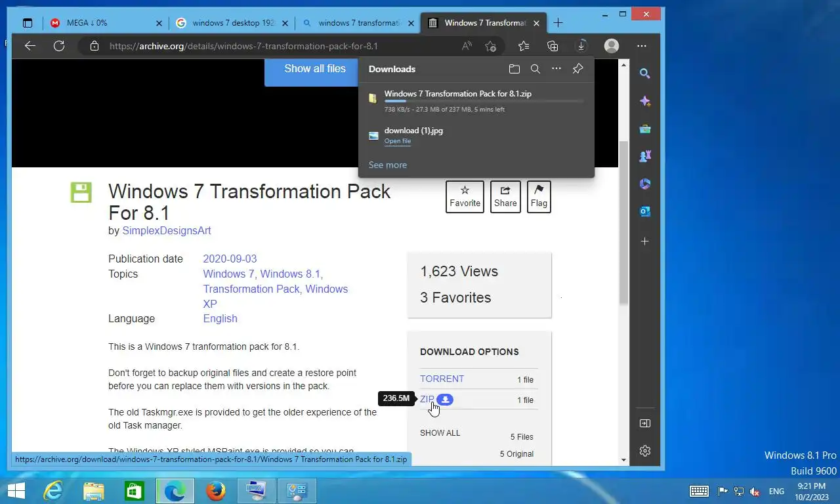
Task: Close the active archive.org tab
Action: (536, 23)
